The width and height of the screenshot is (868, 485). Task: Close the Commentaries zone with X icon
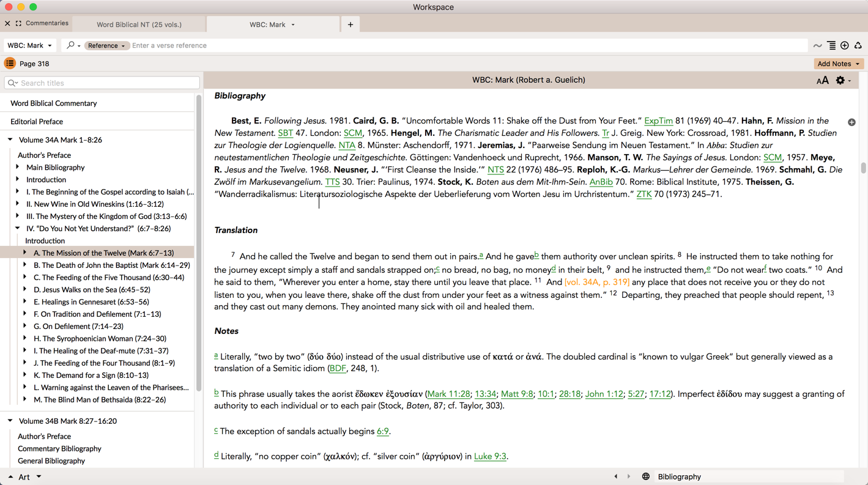click(x=7, y=23)
